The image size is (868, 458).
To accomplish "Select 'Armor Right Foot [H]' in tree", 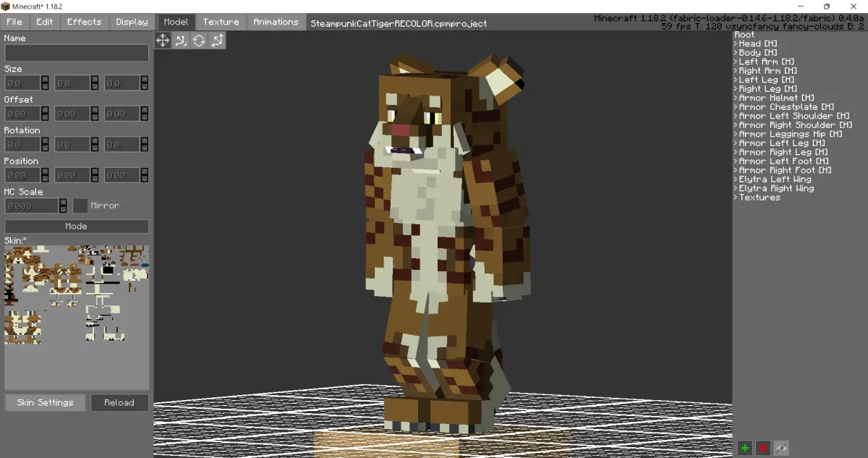I will coord(785,170).
